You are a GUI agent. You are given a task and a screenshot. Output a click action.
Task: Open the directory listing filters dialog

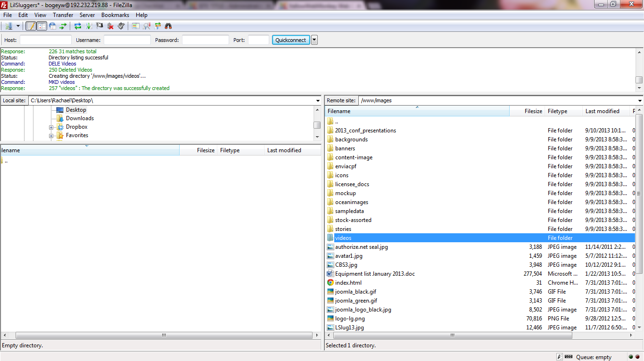coord(136,26)
